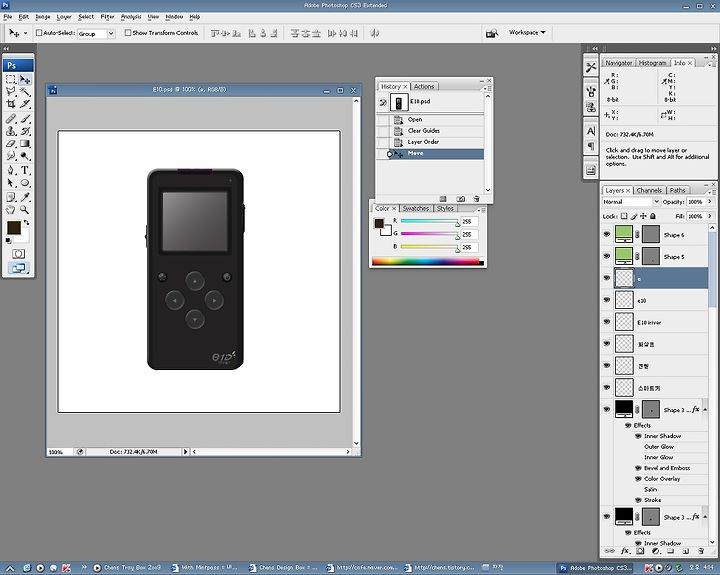Image resolution: width=720 pixels, height=575 pixels.
Task: Collapse first Shape 3 layer effects
Action: pyautogui.click(x=705, y=409)
